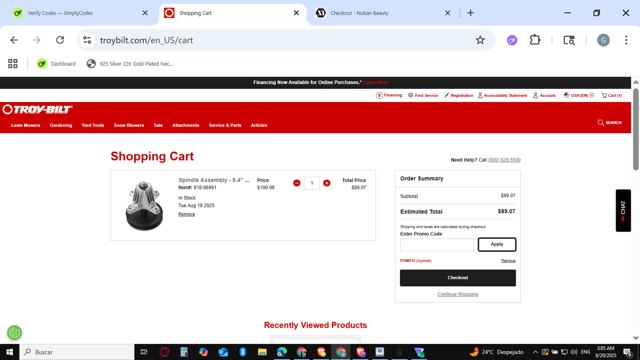Click green floating badge icon bottom-left
This screenshot has width=640, height=360.
14,333
